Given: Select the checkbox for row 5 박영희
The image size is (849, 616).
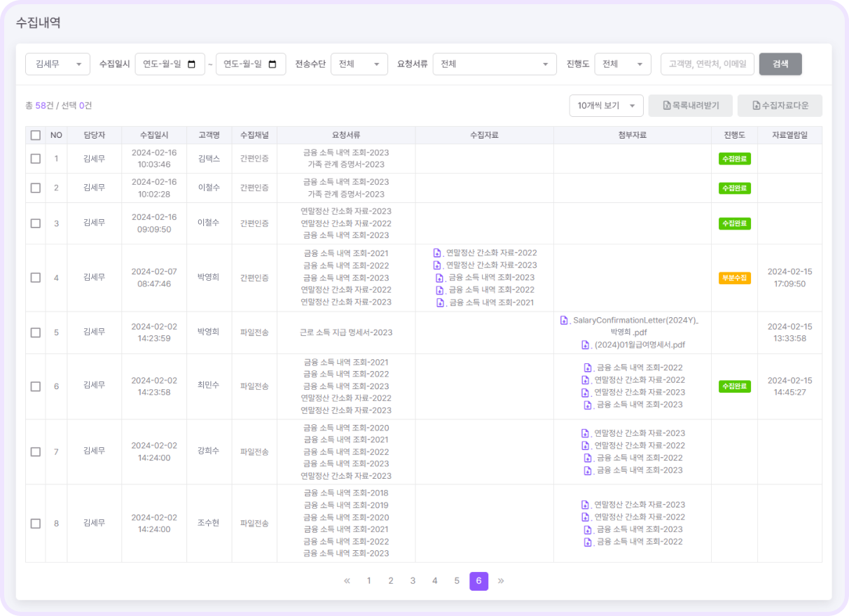Looking at the screenshot, I should tap(36, 332).
